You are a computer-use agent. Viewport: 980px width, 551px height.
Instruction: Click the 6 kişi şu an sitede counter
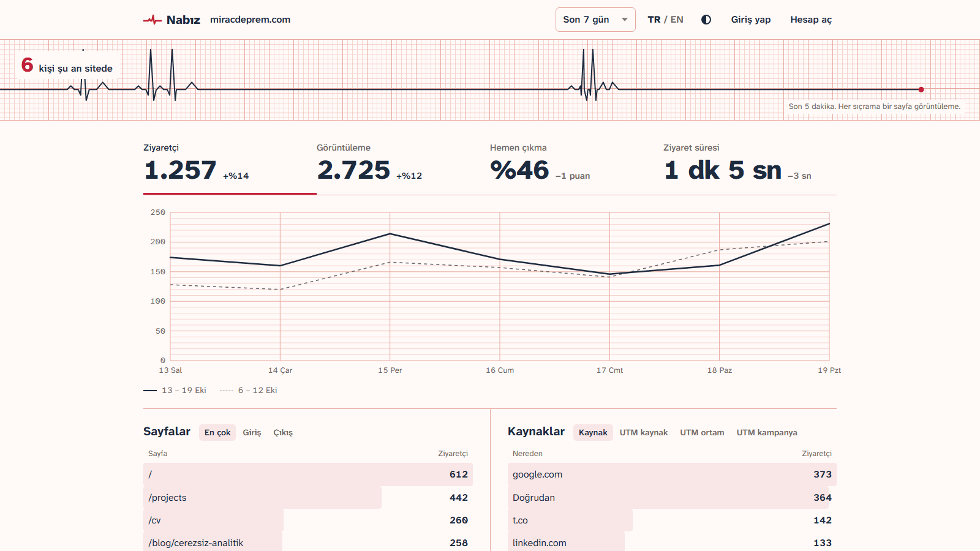coord(67,66)
